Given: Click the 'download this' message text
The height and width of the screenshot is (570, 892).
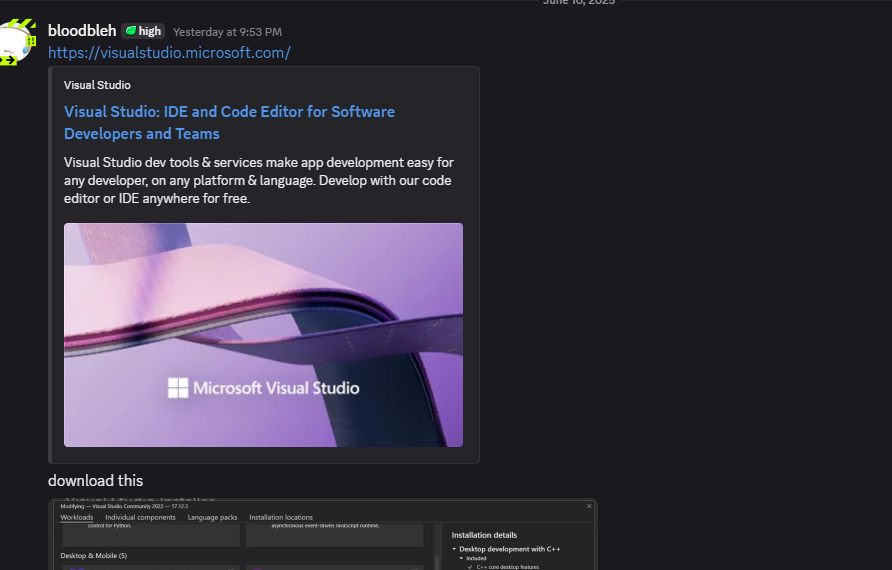Looking at the screenshot, I should click(x=96, y=481).
